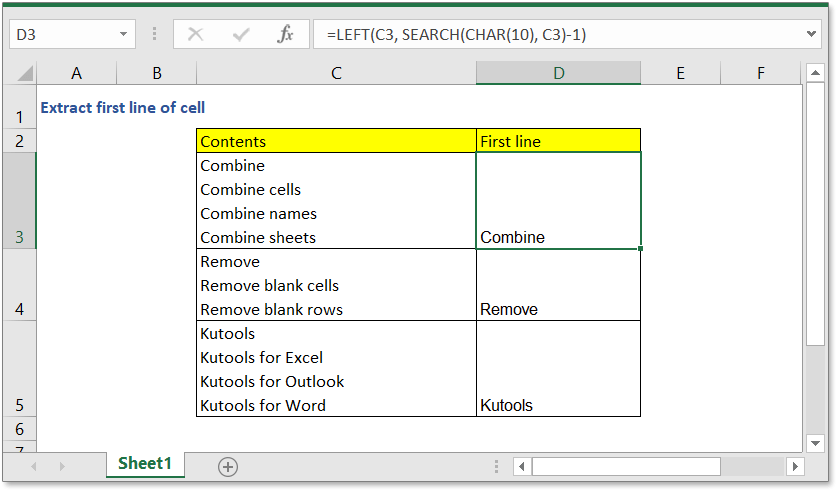The height and width of the screenshot is (491, 837).
Task: Select row 4 header
Action: click(19, 285)
